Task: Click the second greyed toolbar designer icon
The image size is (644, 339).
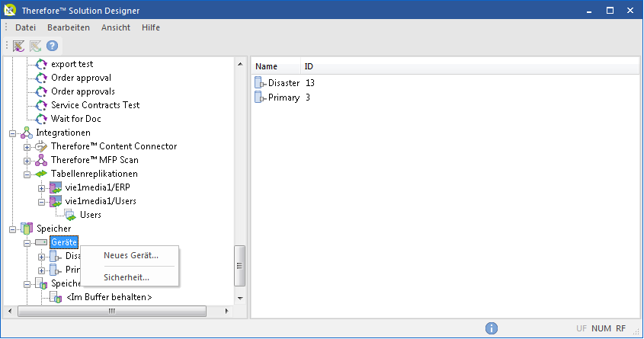Action: coord(35,46)
